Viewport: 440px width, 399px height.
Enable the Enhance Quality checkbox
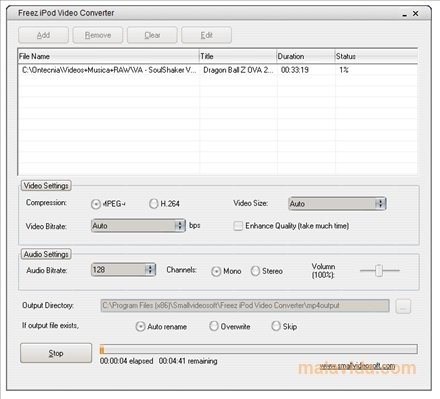(238, 226)
